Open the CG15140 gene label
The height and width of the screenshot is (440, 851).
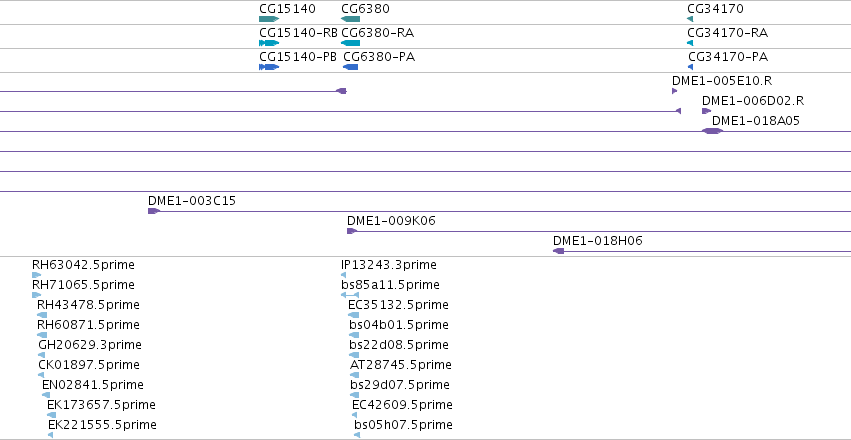pyautogui.click(x=287, y=9)
